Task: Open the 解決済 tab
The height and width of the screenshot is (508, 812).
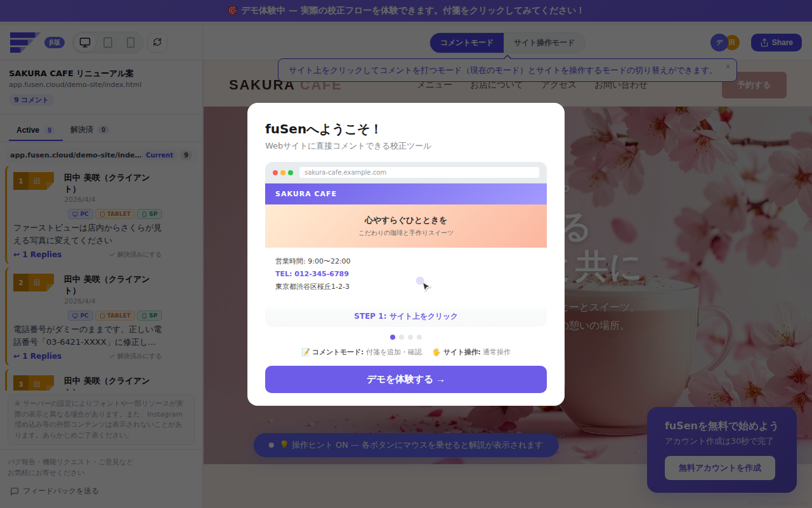Action: pos(89,130)
